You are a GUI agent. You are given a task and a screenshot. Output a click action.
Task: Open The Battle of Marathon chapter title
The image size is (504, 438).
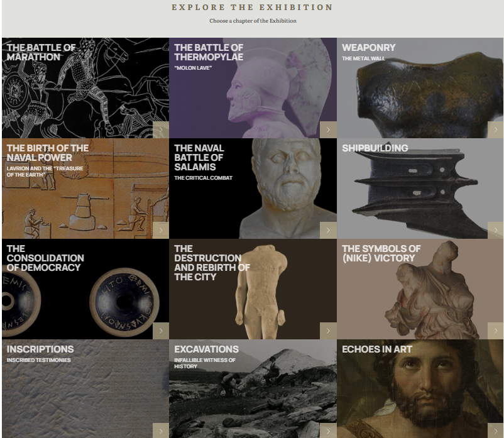pyautogui.click(x=41, y=52)
